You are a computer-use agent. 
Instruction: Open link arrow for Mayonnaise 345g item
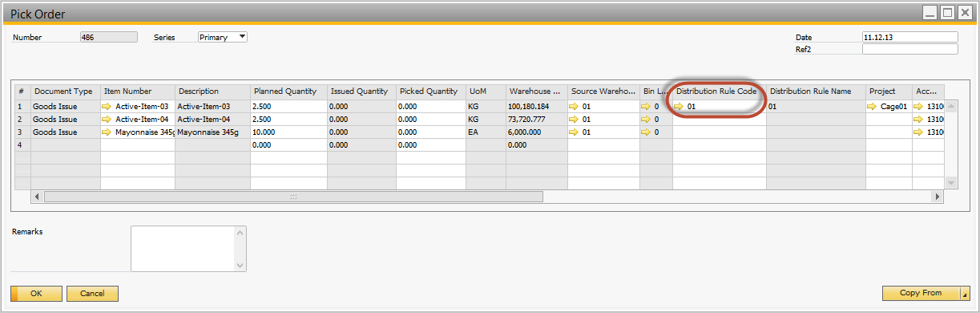click(107, 132)
